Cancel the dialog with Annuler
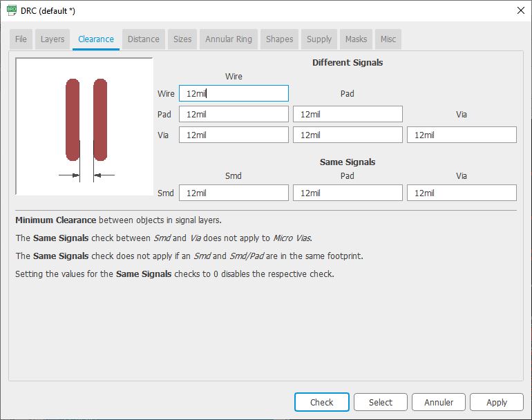The height and width of the screenshot is (420, 532). pyautogui.click(x=439, y=402)
